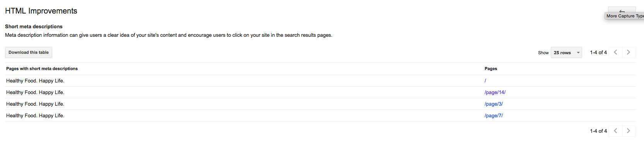Click the More Capture Type tooltip
Image resolution: width=644 pixels, height=144 pixels.
tap(624, 16)
